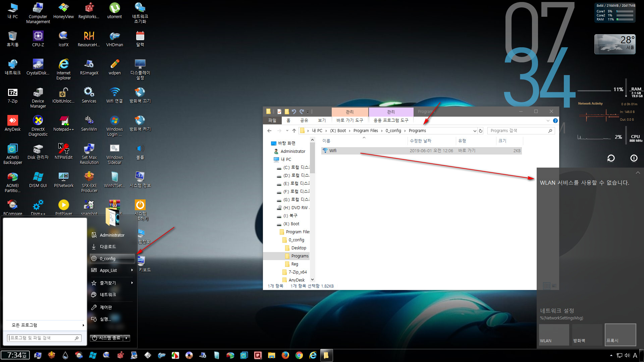Switch to 보기 ribbon tab
This screenshot has height=362, width=644.
coord(322,120)
